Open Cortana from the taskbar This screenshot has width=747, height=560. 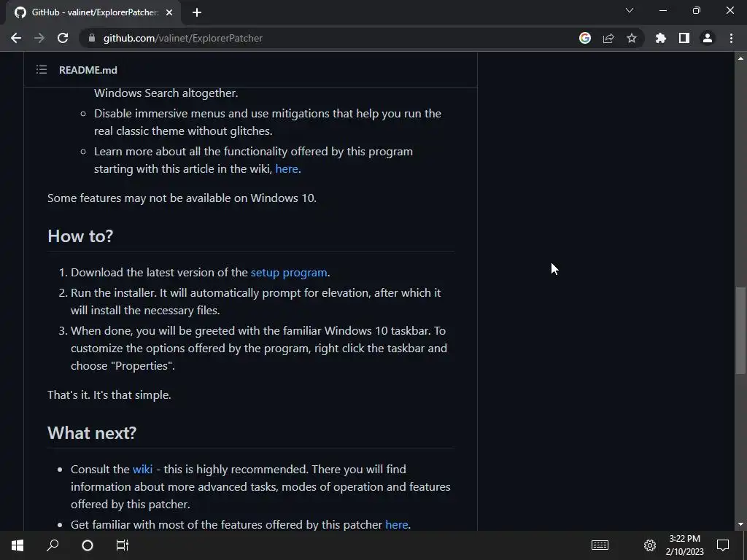tap(88, 545)
